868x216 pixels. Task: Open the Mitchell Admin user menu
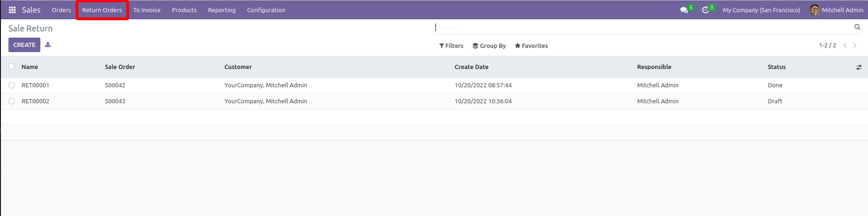[837, 10]
